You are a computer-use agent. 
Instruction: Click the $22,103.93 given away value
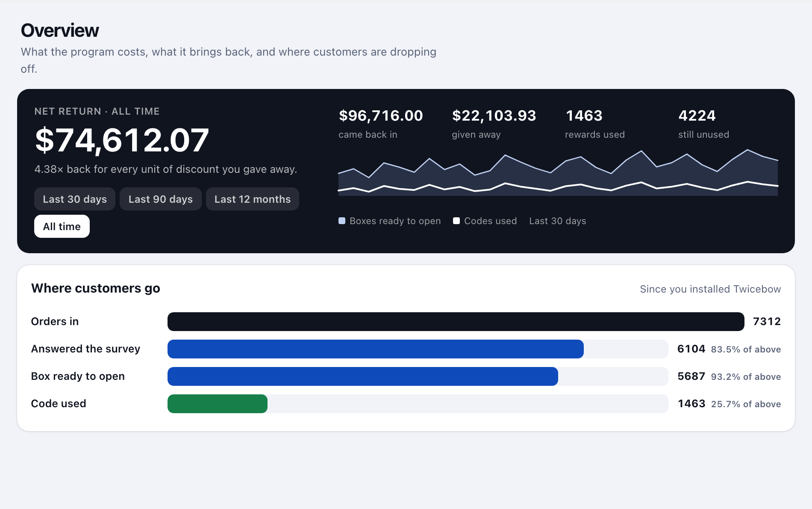pyautogui.click(x=494, y=115)
